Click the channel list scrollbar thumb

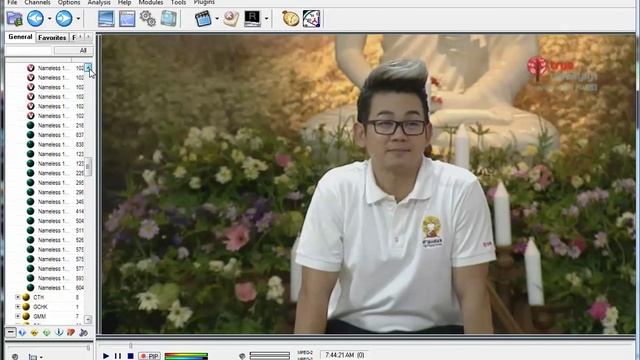[x=88, y=167]
